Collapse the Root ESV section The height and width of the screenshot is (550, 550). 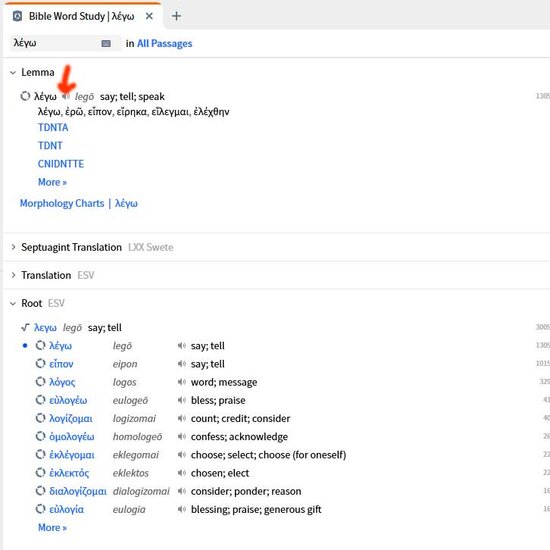13,303
